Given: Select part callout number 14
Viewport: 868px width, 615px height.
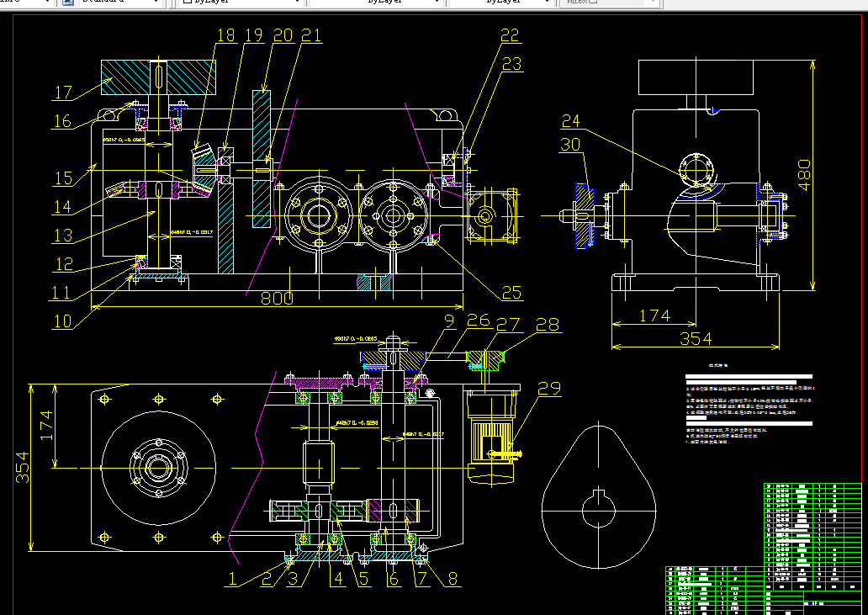Looking at the screenshot, I should click(62, 206).
